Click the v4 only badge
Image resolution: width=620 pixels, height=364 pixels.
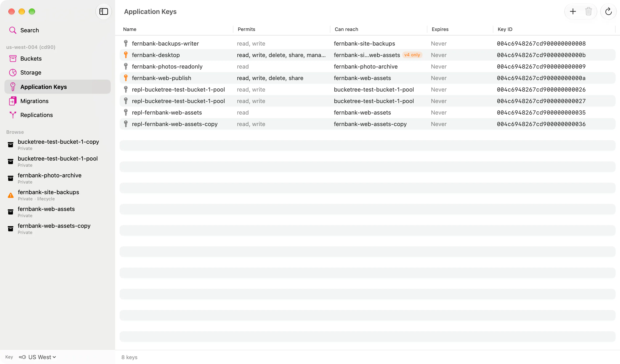412,55
